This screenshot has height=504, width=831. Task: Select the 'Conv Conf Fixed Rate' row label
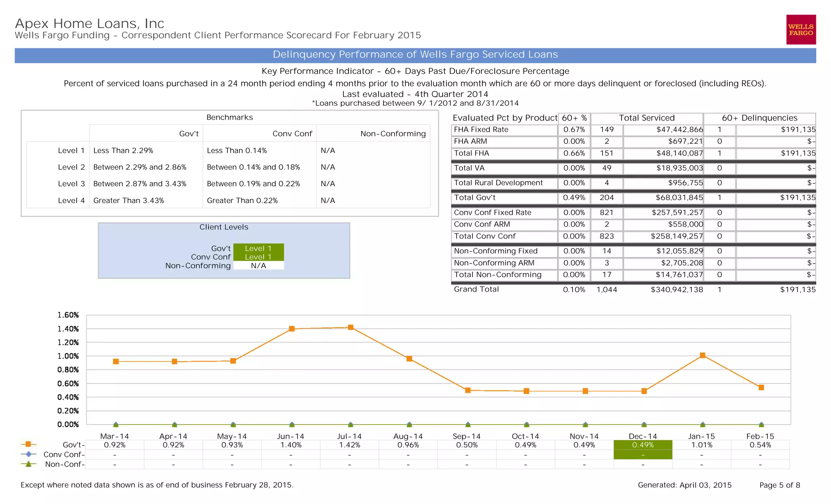pyautogui.click(x=493, y=212)
